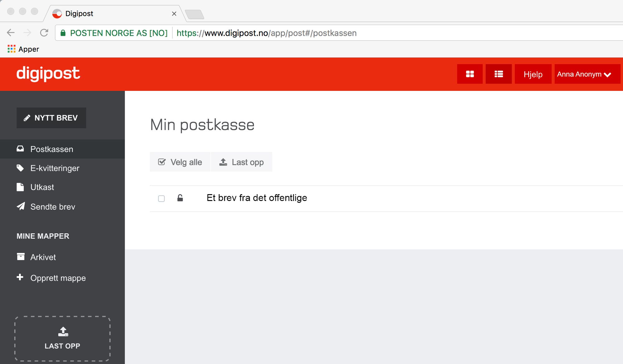Open the Apper bookmarks menu
Screen dimensions: 623x364
point(23,49)
